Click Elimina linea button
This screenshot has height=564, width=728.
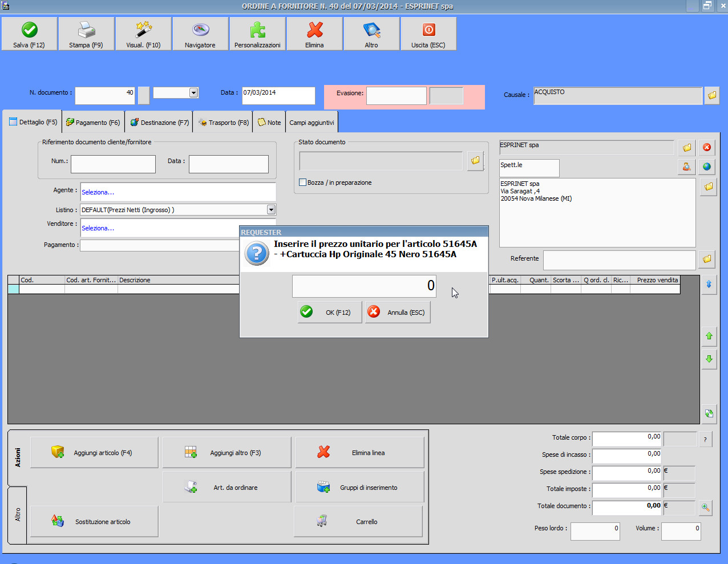[x=360, y=453]
